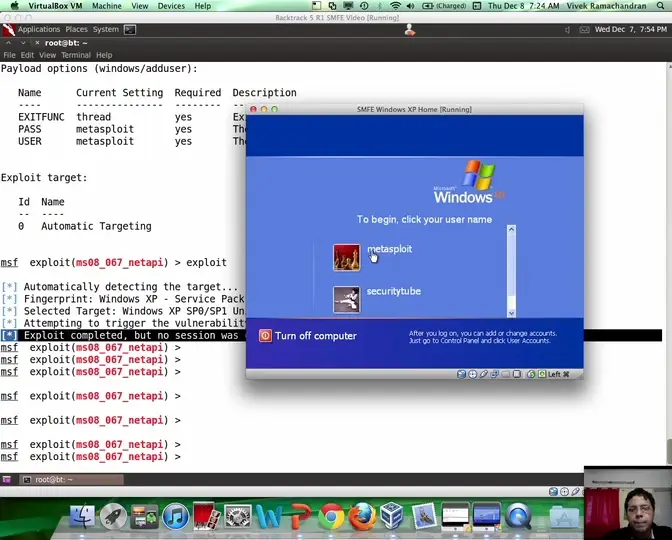Click the mail envelope icon in BackTrack panel
This screenshot has width=672, height=540.
tap(584, 30)
